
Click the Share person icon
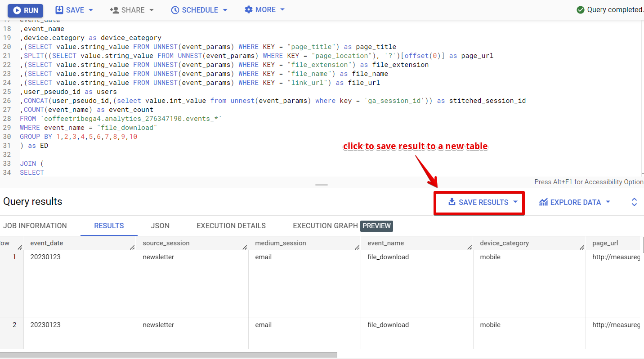point(114,9)
